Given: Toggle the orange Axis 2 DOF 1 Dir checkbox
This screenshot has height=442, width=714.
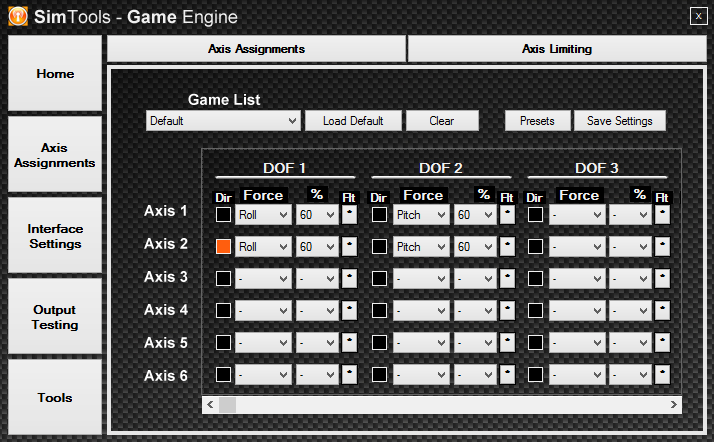Looking at the screenshot, I should (x=224, y=246).
